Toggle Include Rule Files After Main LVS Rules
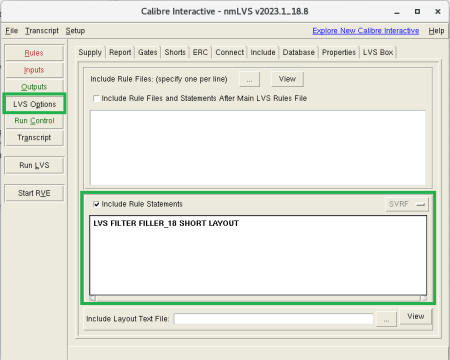450x360 pixels. pos(97,98)
